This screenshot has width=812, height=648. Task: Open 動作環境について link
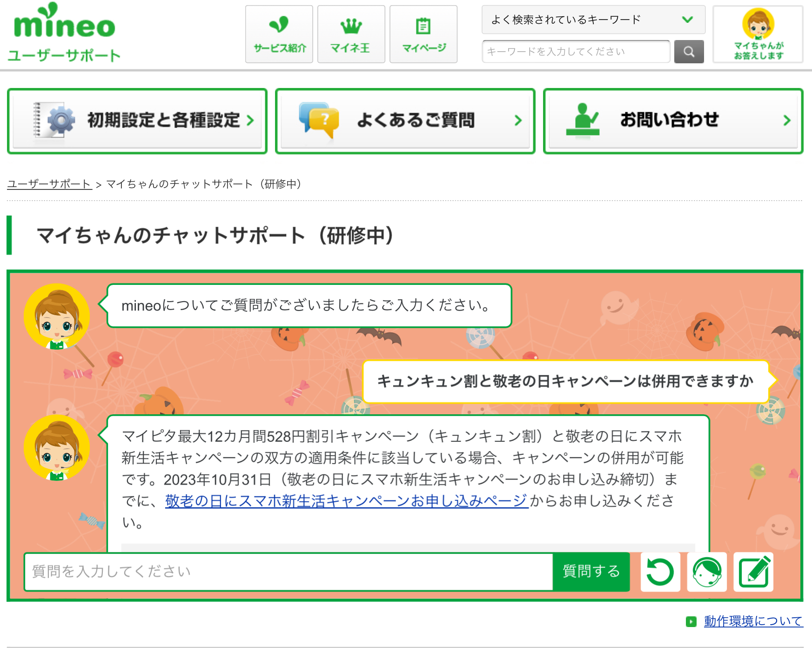[x=753, y=621]
